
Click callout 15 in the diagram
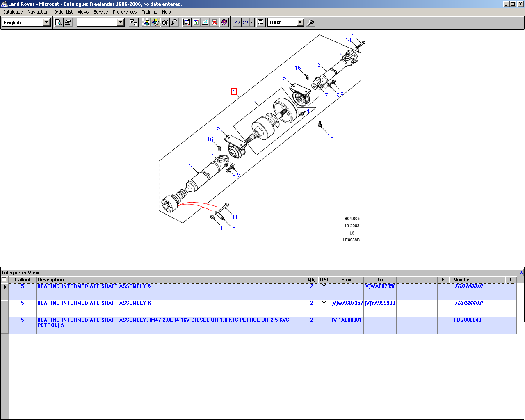(x=330, y=136)
